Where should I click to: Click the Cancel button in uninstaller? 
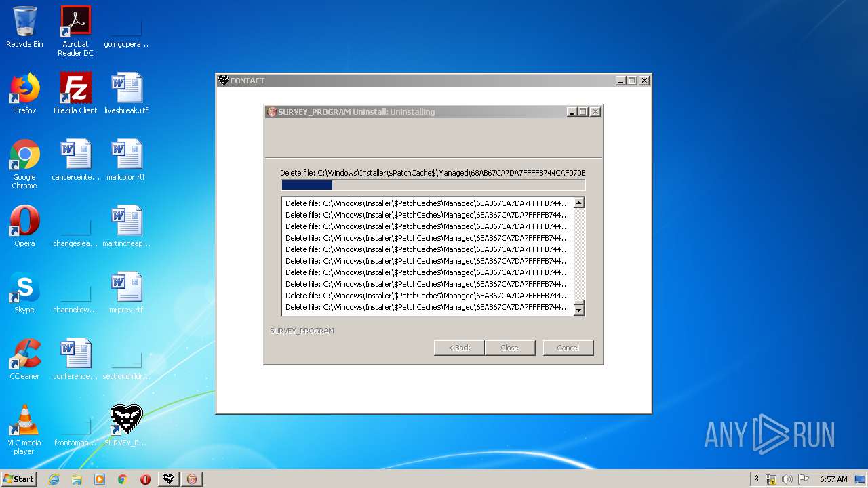[568, 348]
